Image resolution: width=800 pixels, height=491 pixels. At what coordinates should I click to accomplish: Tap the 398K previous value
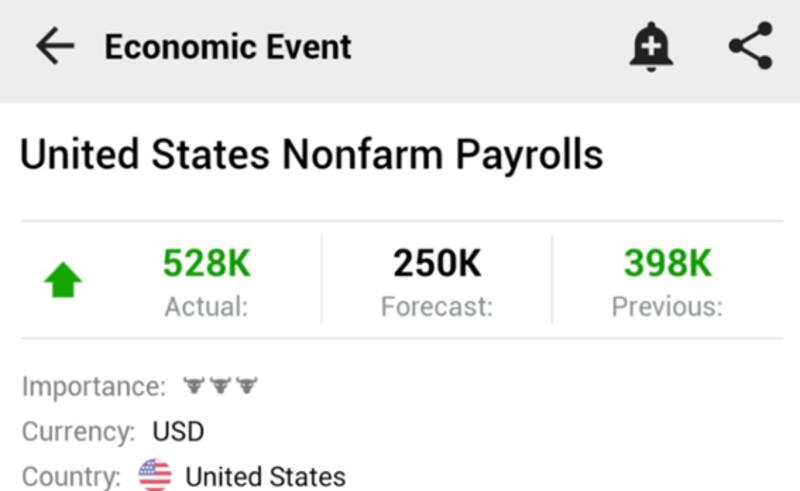(x=667, y=264)
